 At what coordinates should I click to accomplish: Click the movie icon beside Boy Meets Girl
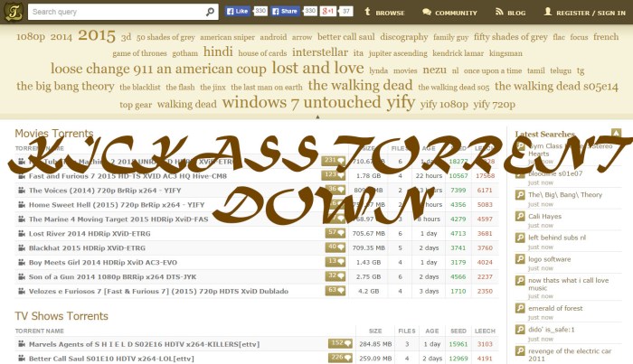tap(22, 263)
